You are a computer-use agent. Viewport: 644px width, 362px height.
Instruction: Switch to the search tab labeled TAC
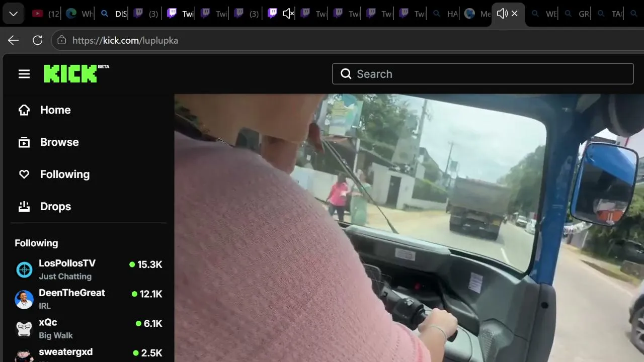(x=609, y=14)
